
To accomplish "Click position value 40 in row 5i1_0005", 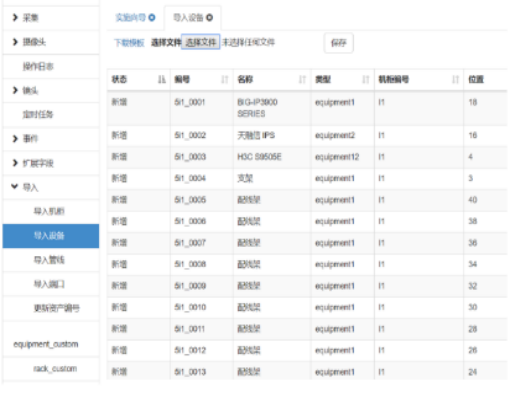I will pyautogui.click(x=473, y=200).
